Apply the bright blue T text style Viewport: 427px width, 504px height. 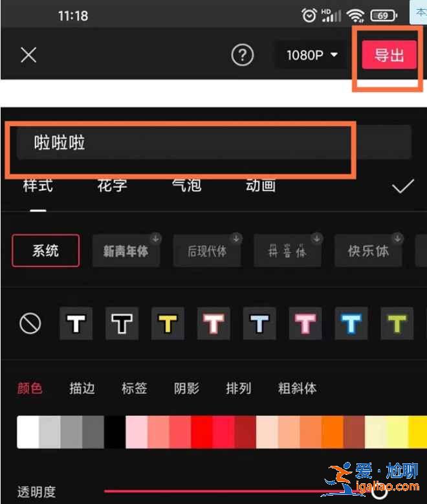pyautogui.click(x=351, y=323)
